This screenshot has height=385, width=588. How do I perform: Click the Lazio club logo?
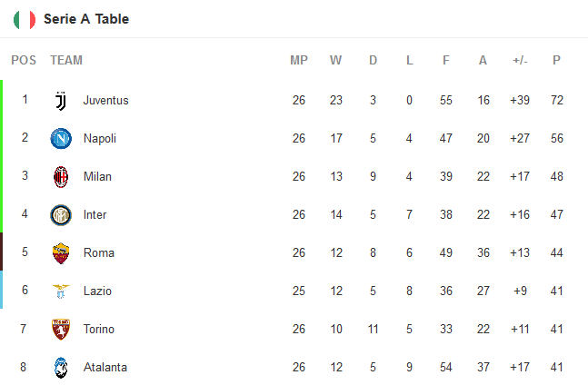point(61,291)
